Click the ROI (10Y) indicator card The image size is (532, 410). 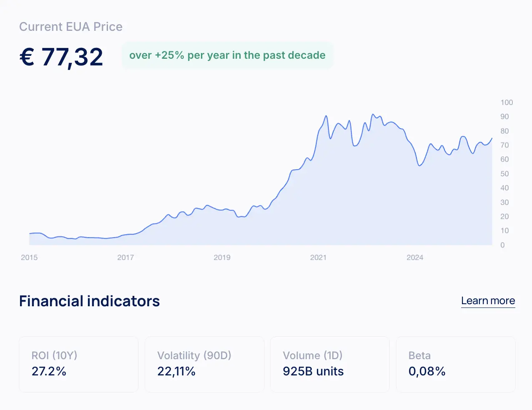(78, 364)
